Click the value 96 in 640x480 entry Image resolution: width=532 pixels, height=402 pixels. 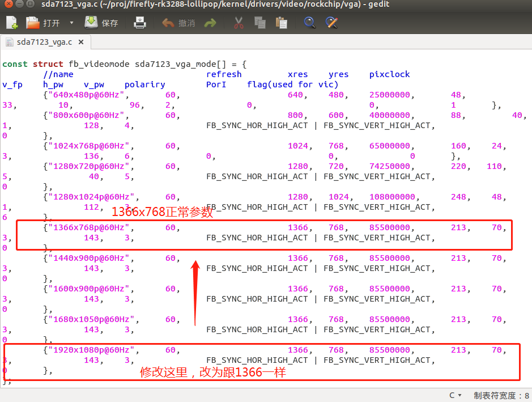[135, 105]
